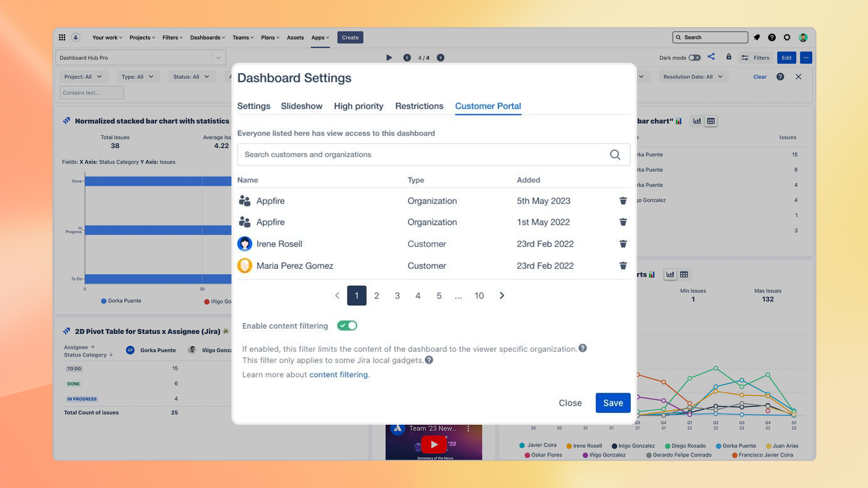
Task: Remove Maria Perez Gomez using the trash icon
Action: click(623, 266)
